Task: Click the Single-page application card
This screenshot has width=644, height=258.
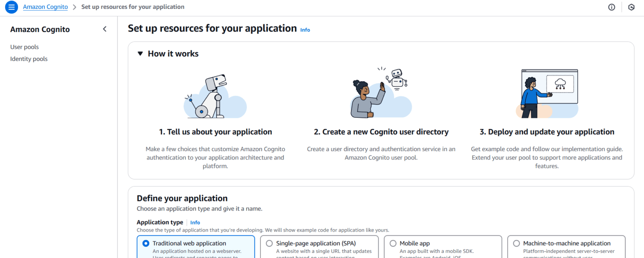Action: coord(319,248)
